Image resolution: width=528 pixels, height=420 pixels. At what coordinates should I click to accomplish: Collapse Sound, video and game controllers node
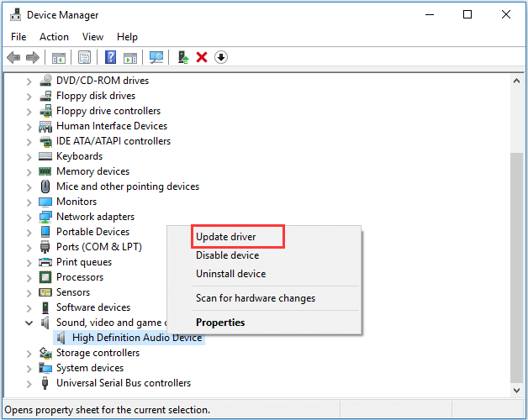pyautogui.click(x=29, y=323)
